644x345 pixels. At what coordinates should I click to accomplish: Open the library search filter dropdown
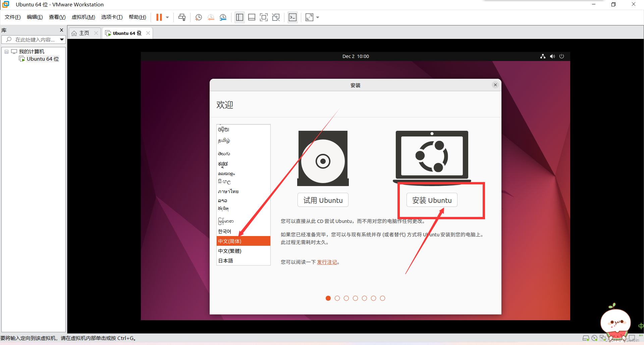pos(62,40)
